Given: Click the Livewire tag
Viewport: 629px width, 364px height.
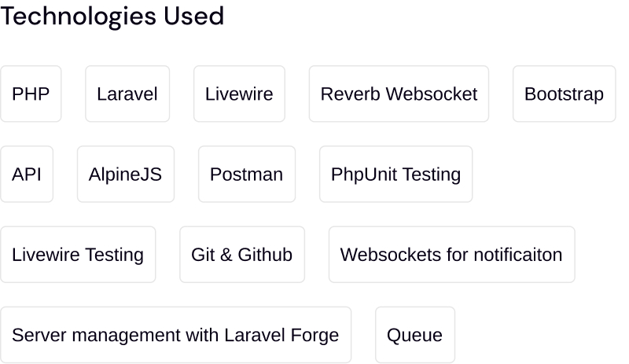Looking at the screenshot, I should pos(239,94).
